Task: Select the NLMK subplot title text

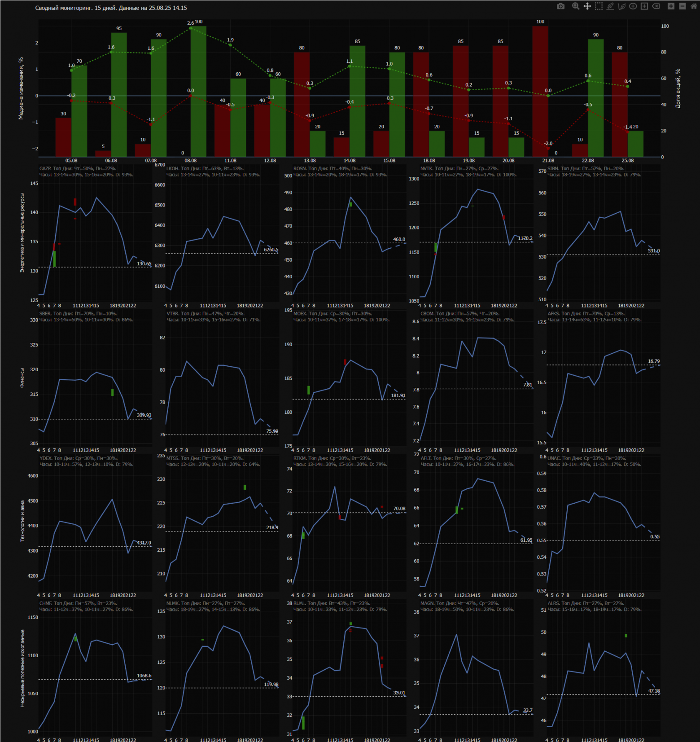Action: [x=213, y=606]
